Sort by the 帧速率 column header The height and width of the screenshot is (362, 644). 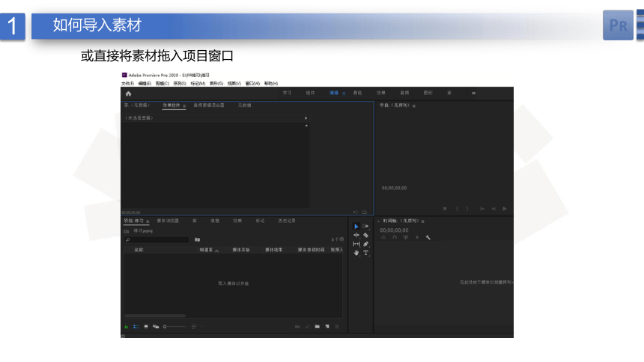(x=206, y=250)
